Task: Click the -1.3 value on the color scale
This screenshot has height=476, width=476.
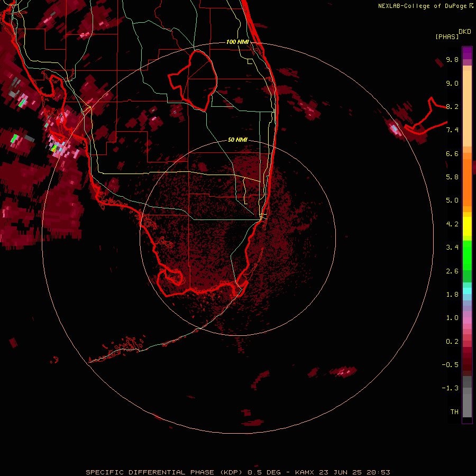Action: pyautogui.click(x=450, y=388)
